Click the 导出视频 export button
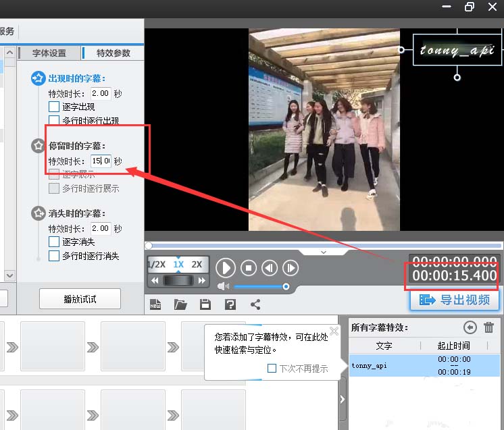 point(455,300)
